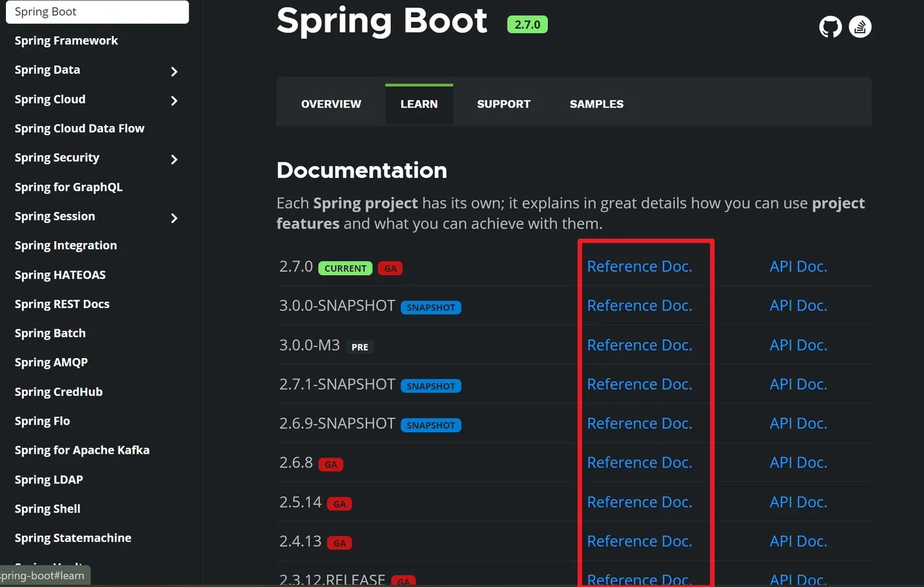The width and height of the screenshot is (924, 587).
Task: Open API Doc. for version 2.4.13
Action: (x=798, y=541)
